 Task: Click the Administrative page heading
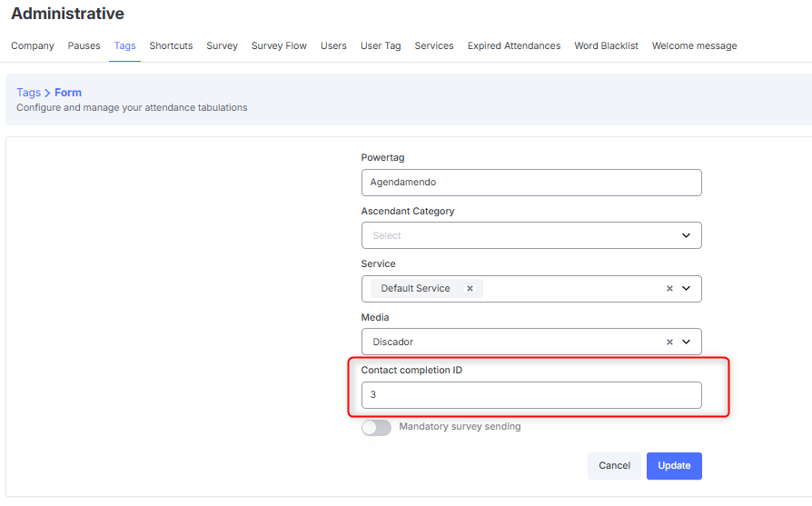point(68,14)
